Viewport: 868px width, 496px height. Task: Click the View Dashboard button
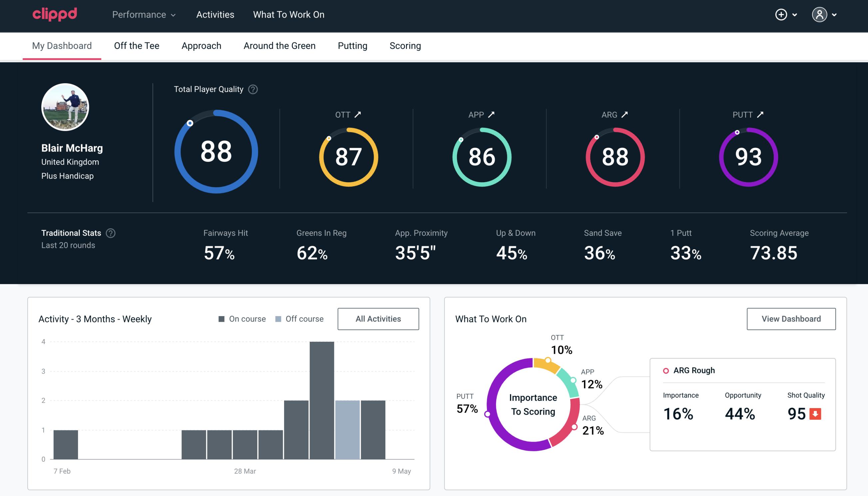point(791,318)
